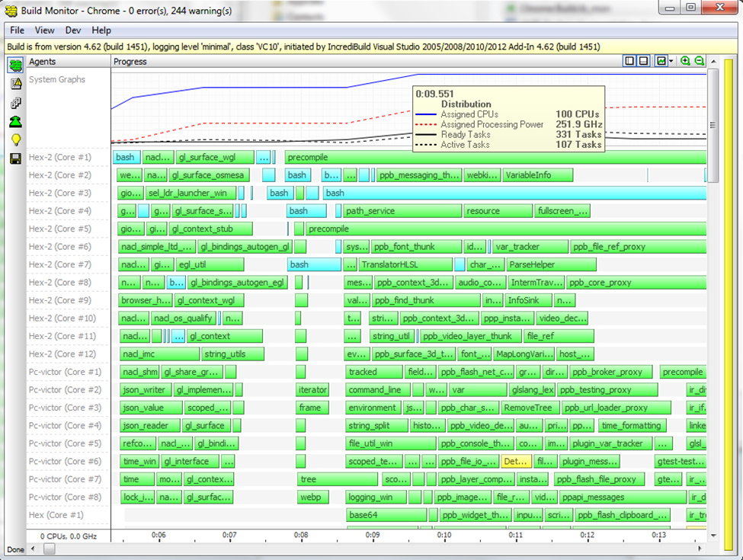Click the yellow Det... task bar
The height and width of the screenshot is (560, 743).
point(516,462)
